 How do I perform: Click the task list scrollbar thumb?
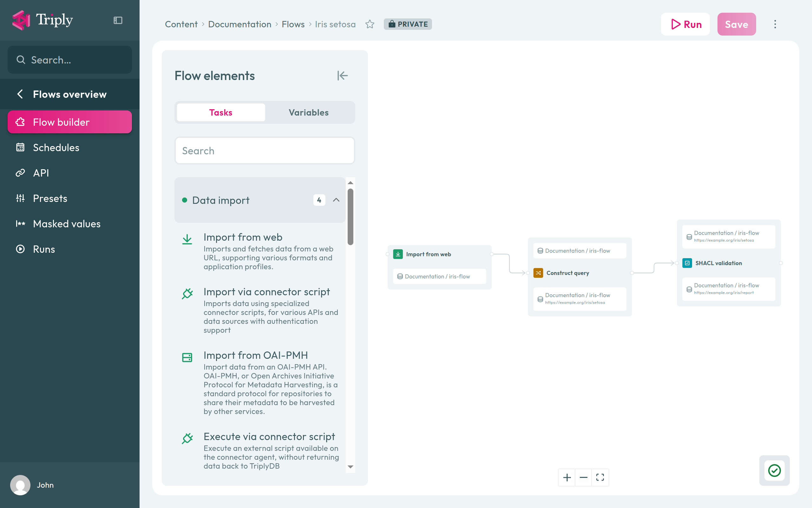350,217
